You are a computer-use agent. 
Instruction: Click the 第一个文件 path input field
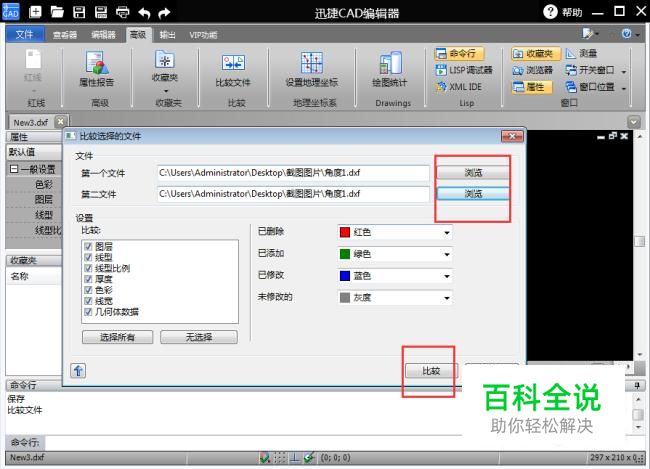coord(293,173)
